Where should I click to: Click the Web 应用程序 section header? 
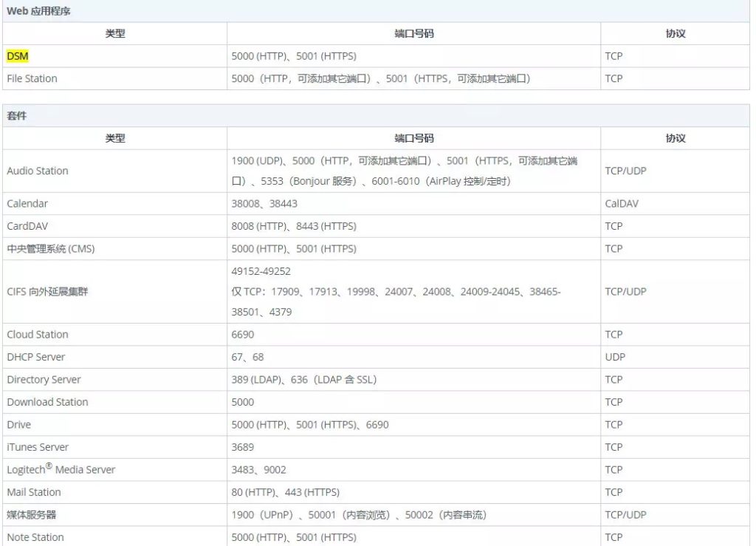pyautogui.click(x=38, y=11)
